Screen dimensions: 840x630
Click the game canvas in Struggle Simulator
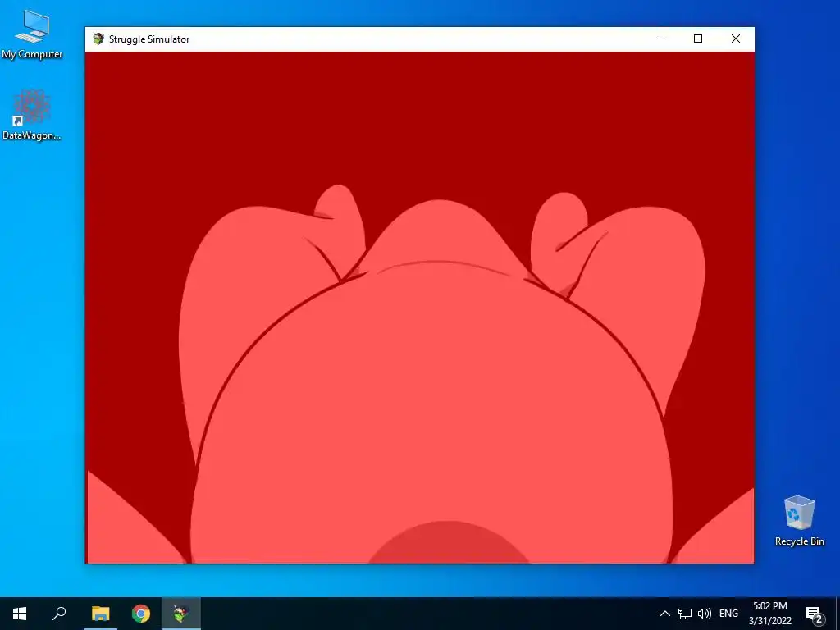[420, 308]
